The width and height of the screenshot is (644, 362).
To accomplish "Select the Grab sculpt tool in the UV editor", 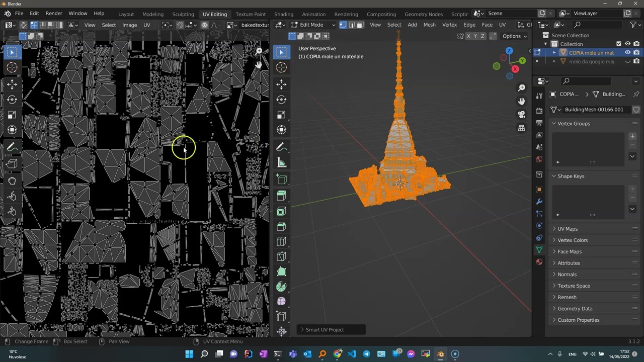I will (x=12, y=181).
